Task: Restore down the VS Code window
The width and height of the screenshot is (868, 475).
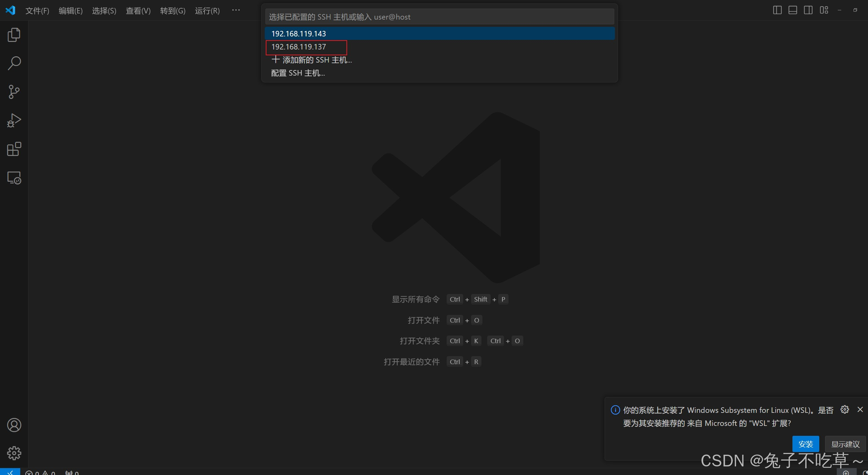Action: [x=855, y=10]
